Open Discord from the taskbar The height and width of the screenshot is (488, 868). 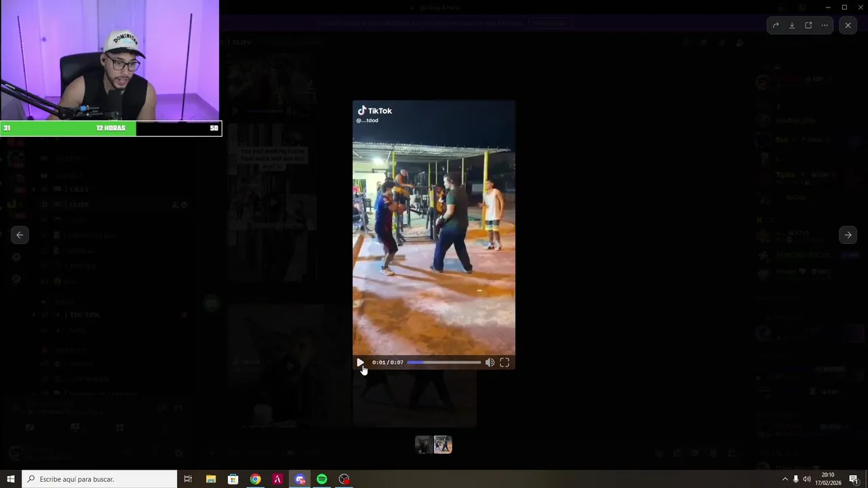click(300, 479)
